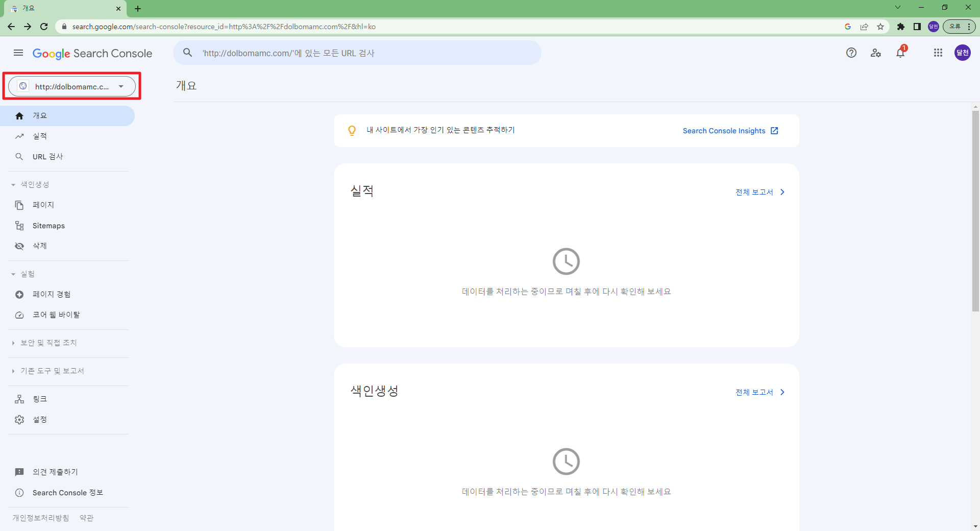Viewport: 980px width, 531px height.
Task: Open the browser extensions puzzle icon
Action: click(x=901, y=27)
